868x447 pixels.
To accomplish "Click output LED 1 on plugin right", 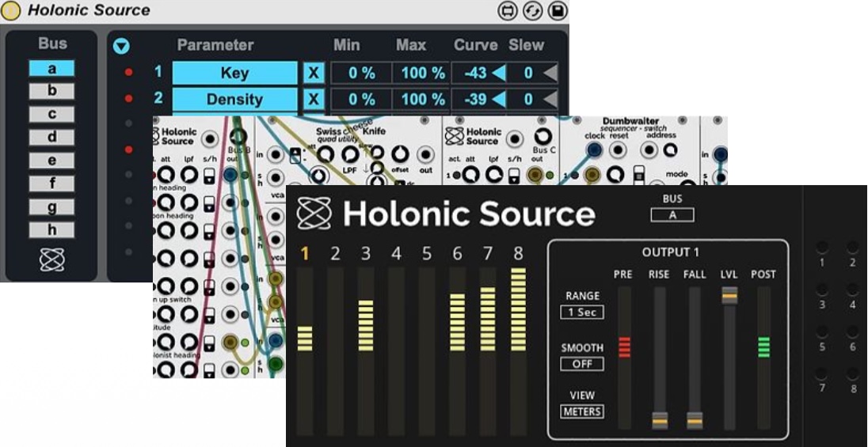I will 822,248.
